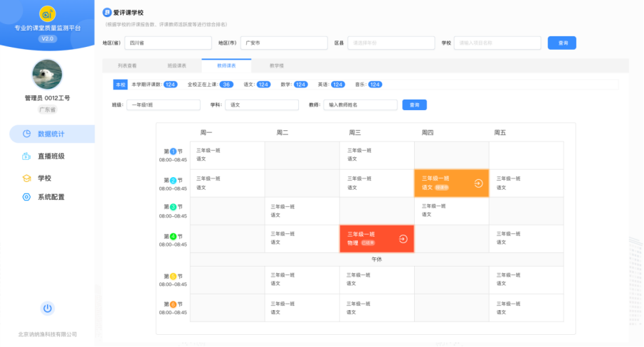Select the 教学楼 tab
This screenshot has height=347, width=644.
tap(276, 65)
